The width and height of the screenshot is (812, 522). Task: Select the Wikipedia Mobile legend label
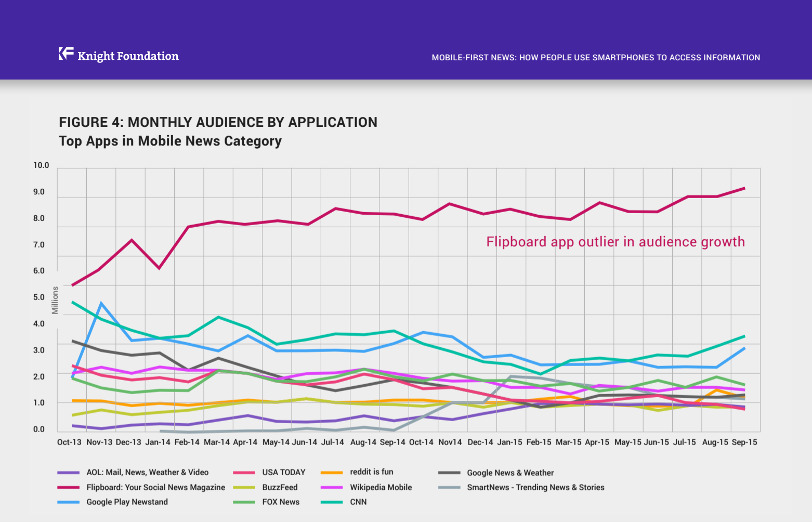[381, 487]
